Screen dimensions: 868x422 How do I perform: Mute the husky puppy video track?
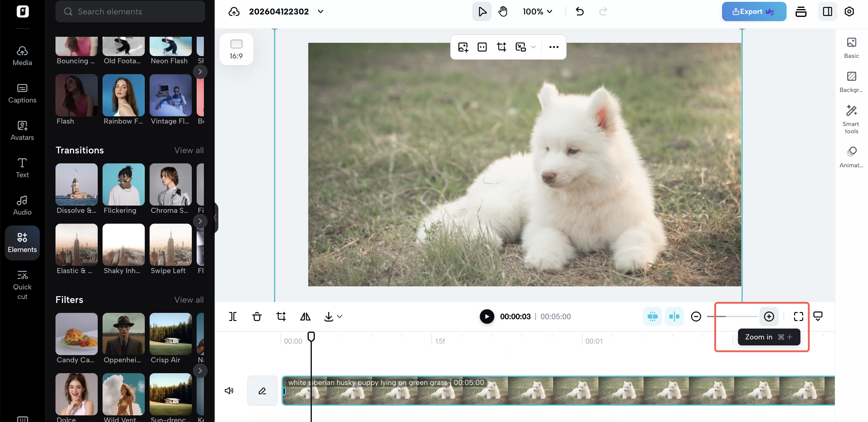(229, 390)
